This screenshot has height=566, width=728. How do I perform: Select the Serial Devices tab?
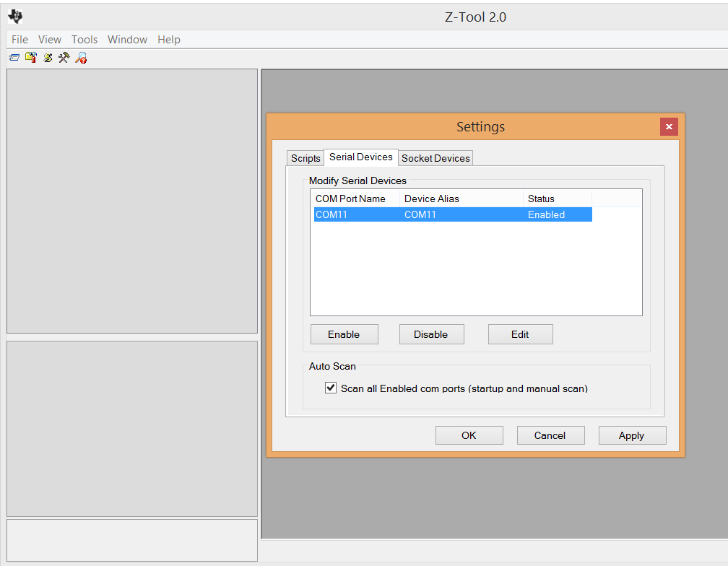click(x=361, y=157)
